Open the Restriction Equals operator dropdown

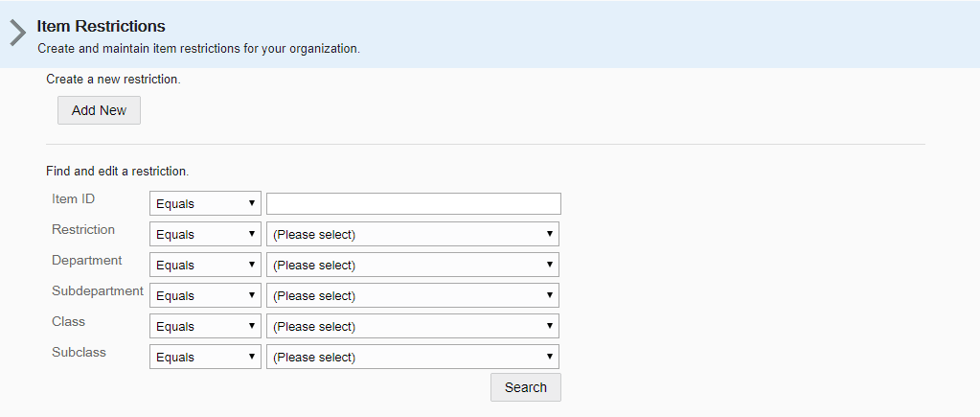pyautogui.click(x=205, y=235)
